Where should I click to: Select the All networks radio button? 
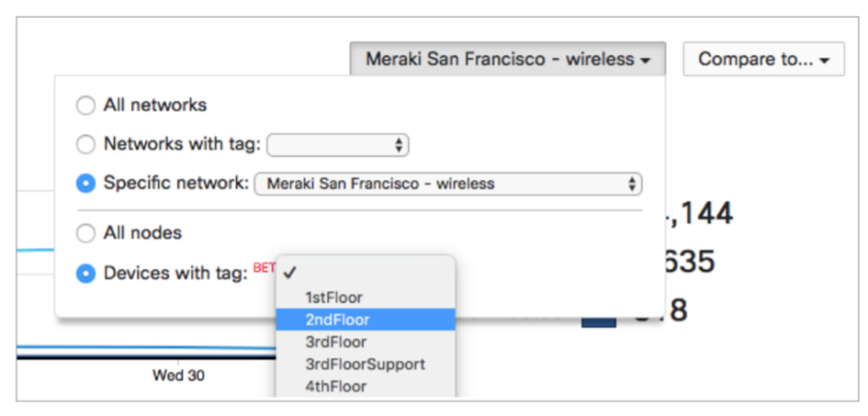tap(85, 106)
